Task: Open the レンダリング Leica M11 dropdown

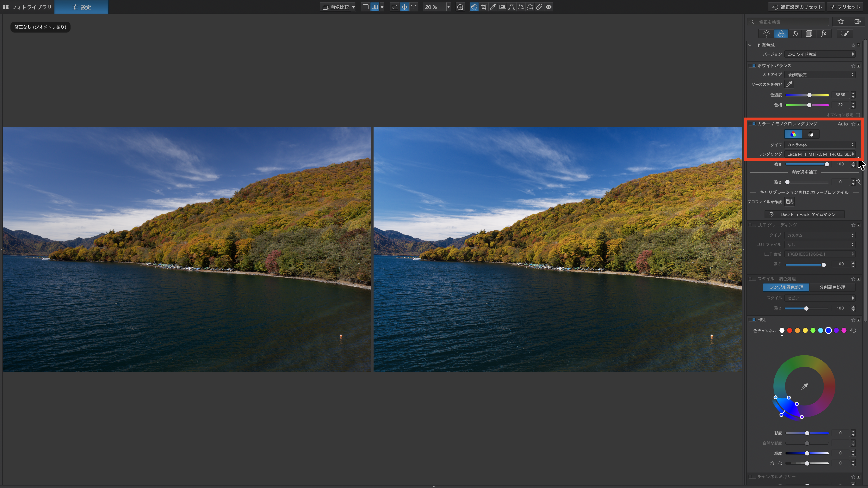Action: click(820, 154)
